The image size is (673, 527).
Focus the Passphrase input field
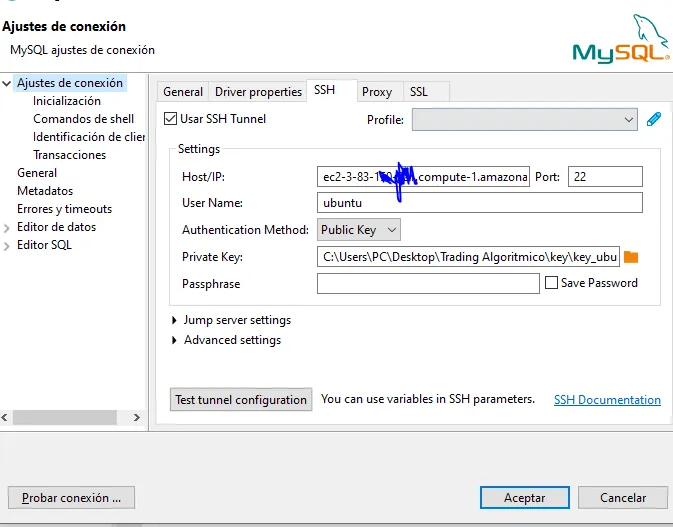[x=428, y=284]
